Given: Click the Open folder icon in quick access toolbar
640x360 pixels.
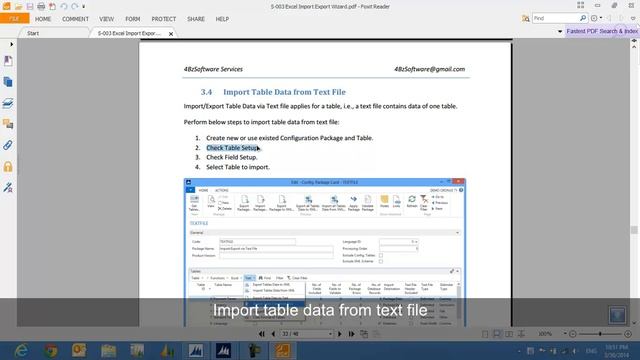Looking at the screenshot, I should [x=18, y=7].
